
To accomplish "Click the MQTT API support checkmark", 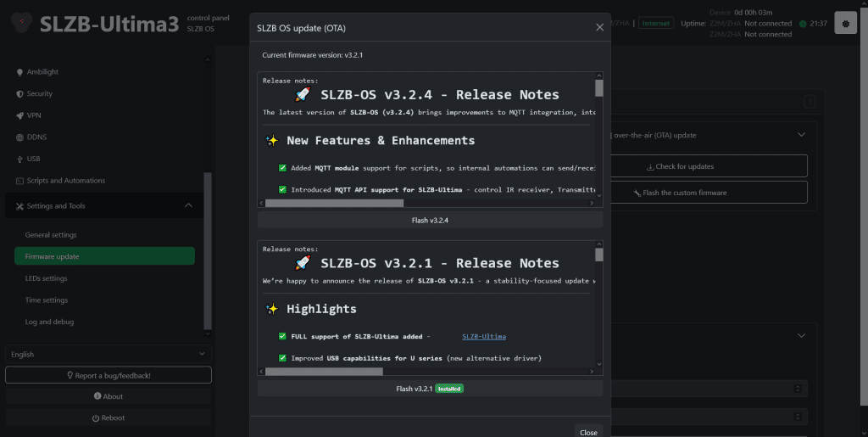I will pyautogui.click(x=282, y=190).
